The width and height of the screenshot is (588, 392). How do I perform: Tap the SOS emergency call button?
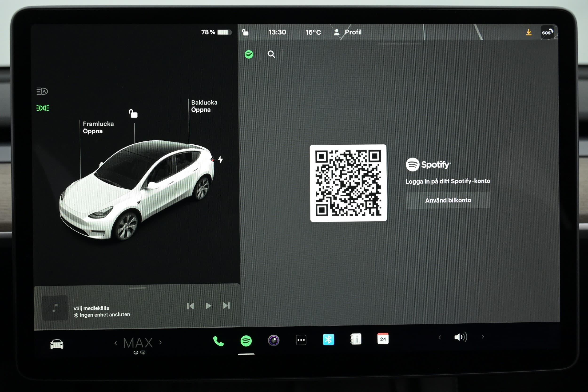pyautogui.click(x=547, y=32)
